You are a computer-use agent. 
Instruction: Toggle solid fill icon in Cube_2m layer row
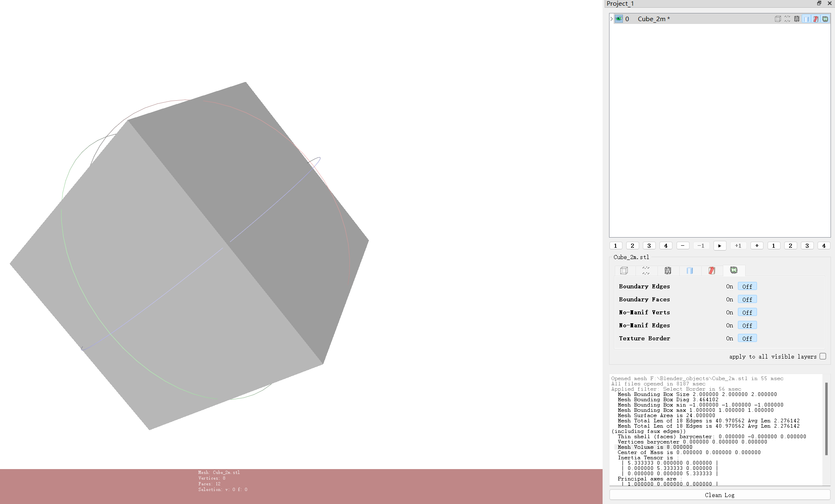point(806,19)
